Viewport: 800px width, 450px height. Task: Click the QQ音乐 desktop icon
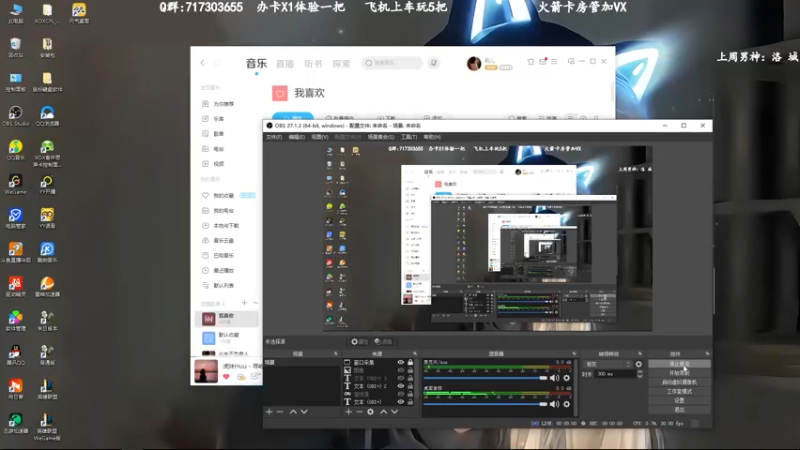pos(15,150)
